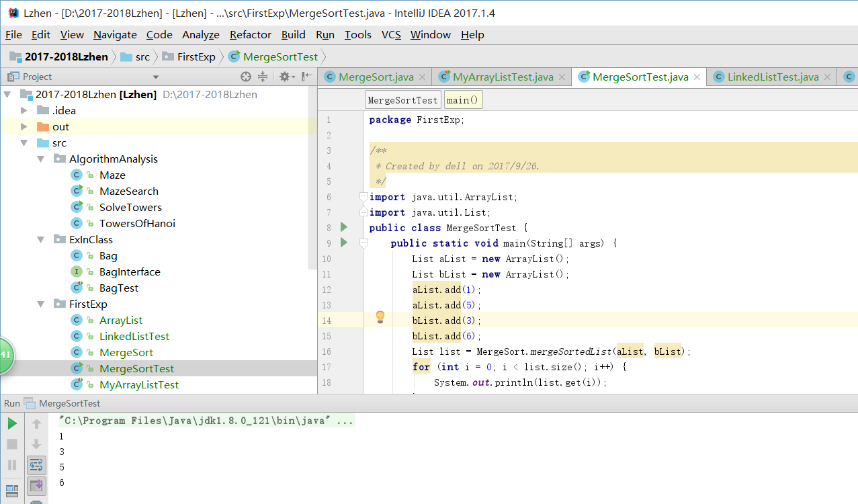Click the MergeSortTest editor breadcrumb above the code

pos(402,100)
